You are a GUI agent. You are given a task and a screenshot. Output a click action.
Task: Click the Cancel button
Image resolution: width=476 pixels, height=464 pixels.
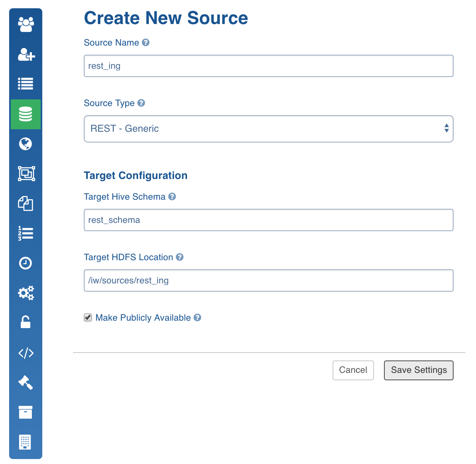(353, 370)
